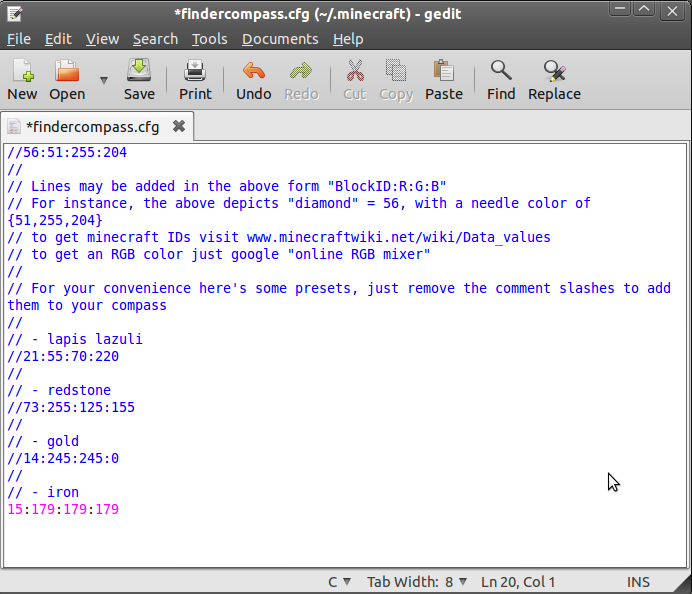Screen dimensions: 692x594
Task: Click the window resize grip corner
Action: [682, 585]
